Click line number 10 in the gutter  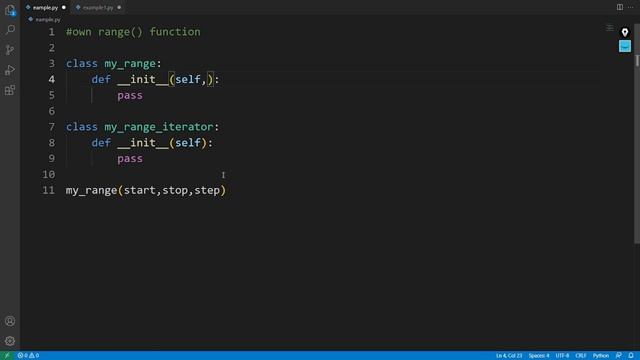coord(49,174)
